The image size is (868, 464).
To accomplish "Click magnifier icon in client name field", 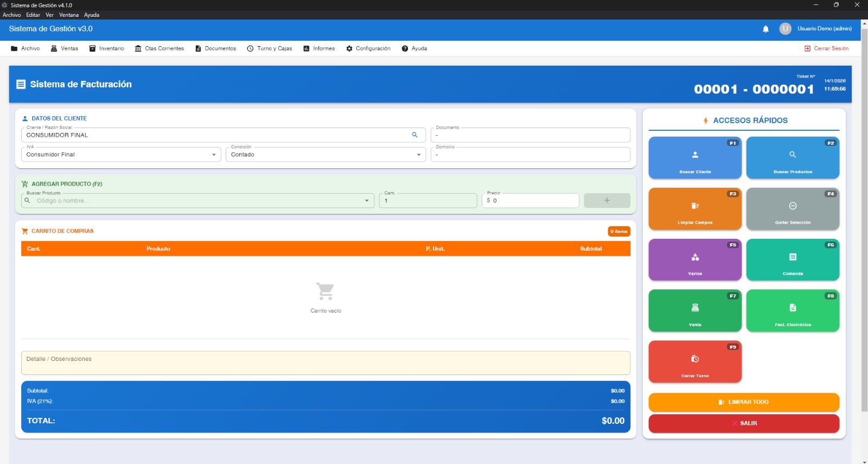I will pos(414,135).
